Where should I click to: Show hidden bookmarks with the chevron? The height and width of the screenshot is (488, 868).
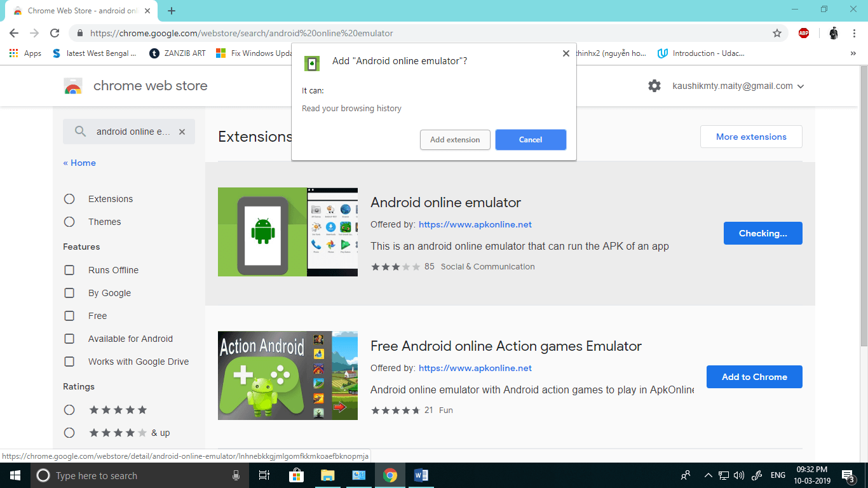click(853, 53)
